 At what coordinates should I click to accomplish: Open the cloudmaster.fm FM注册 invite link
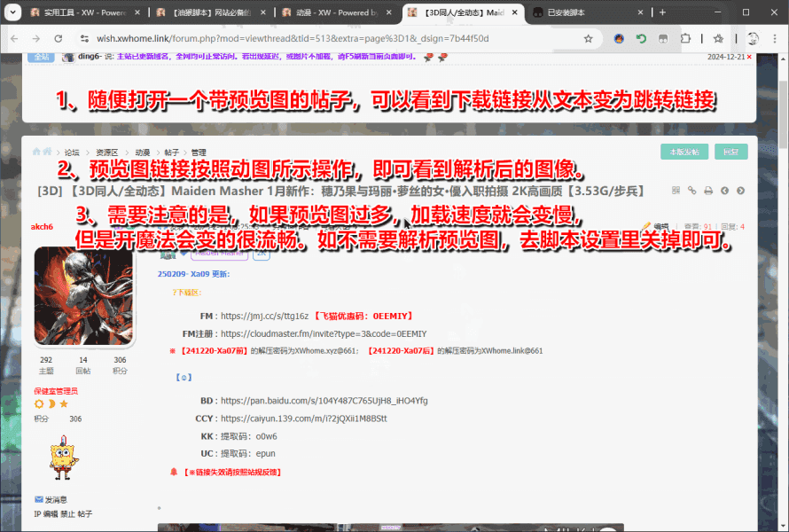(324, 333)
